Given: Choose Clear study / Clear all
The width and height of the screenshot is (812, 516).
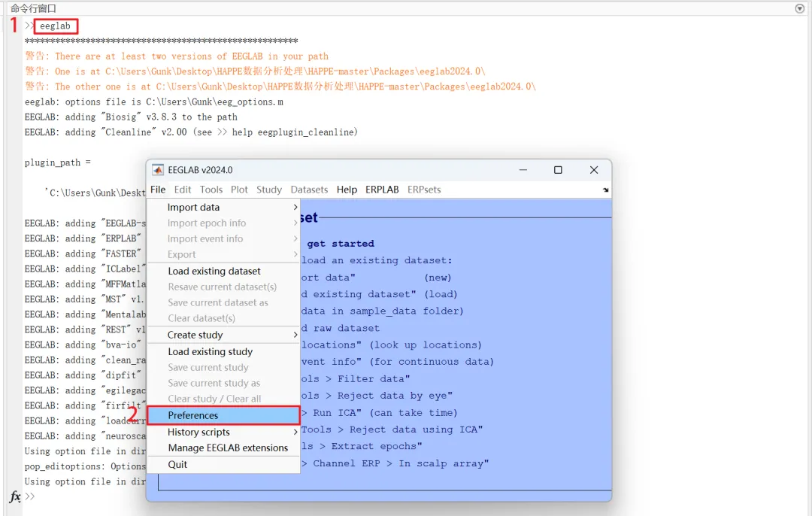Looking at the screenshot, I should 224,399.
